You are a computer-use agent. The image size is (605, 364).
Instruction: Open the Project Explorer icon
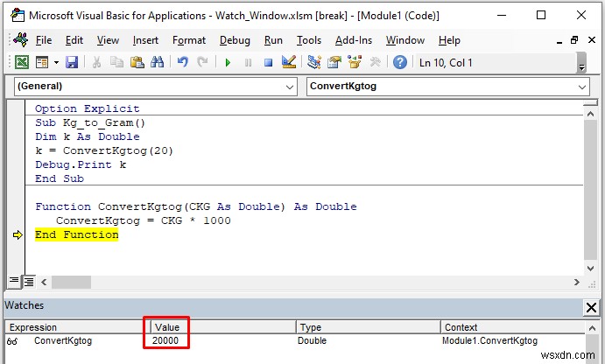(x=314, y=62)
